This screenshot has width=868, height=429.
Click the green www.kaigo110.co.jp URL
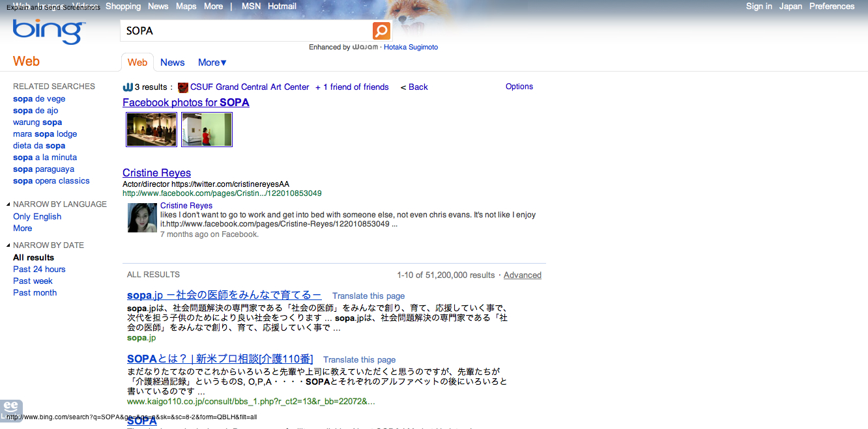[251, 402]
